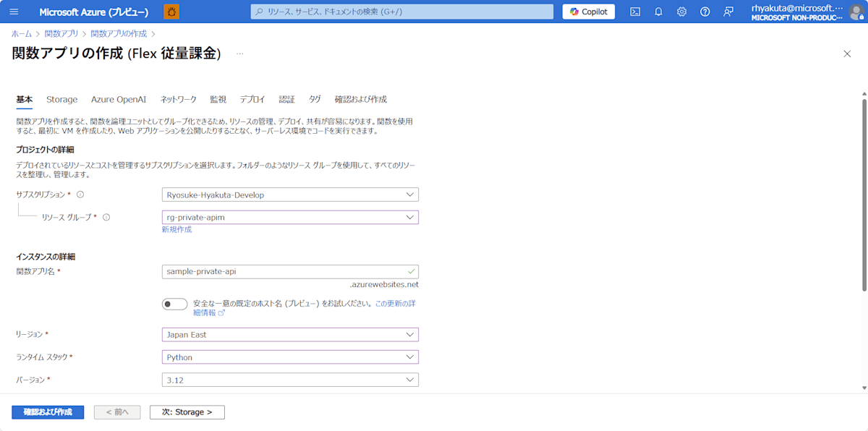868x431 pixels.
Task: Open portal settings gear
Action: [681, 12]
